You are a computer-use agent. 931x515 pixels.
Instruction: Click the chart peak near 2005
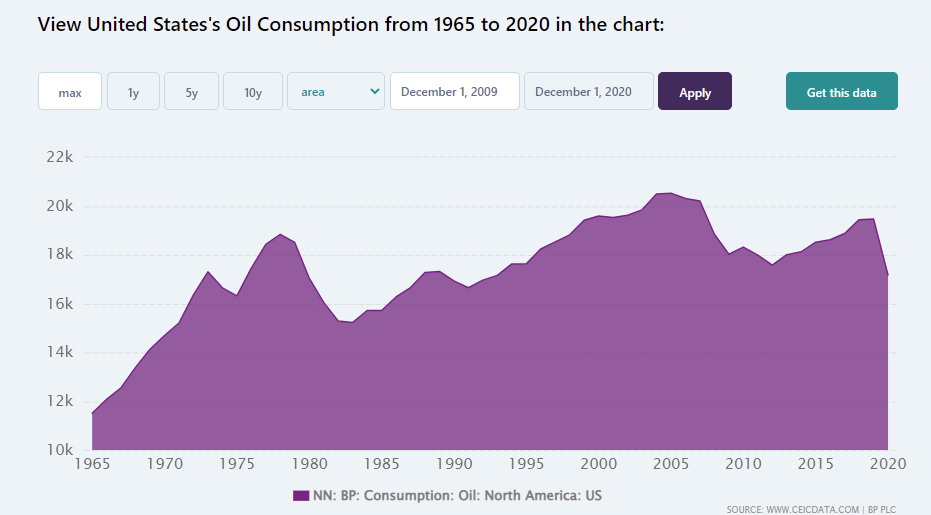point(670,193)
